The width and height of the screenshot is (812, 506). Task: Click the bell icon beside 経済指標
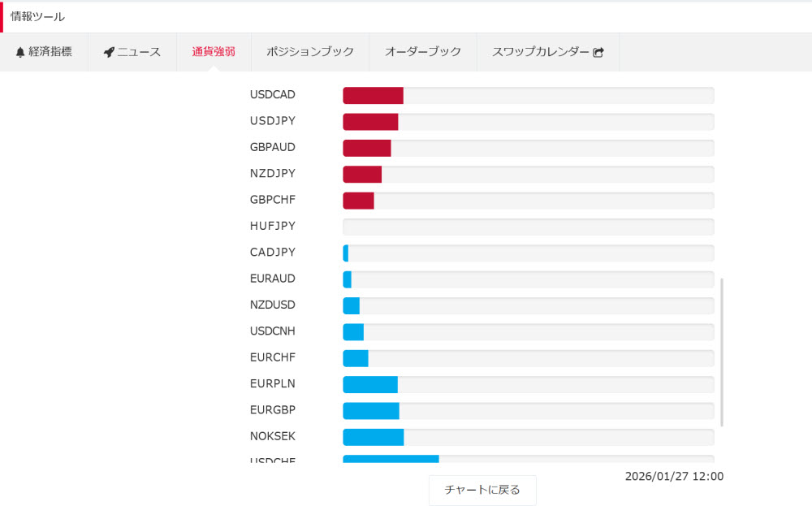pos(20,52)
